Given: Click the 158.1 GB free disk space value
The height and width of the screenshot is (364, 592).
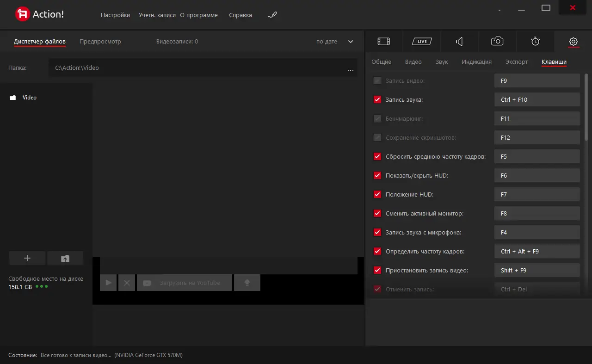Looking at the screenshot, I should click(20, 287).
